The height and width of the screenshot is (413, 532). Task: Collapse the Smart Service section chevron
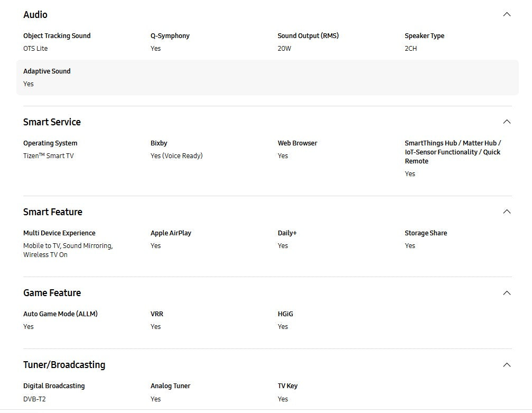coord(507,122)
